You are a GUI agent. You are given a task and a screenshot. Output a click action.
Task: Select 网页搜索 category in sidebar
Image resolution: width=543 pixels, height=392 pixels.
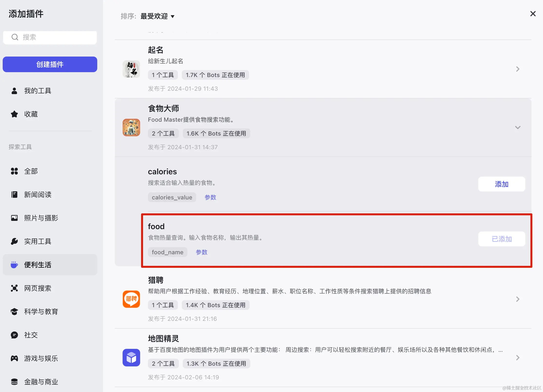click(38, 288)
